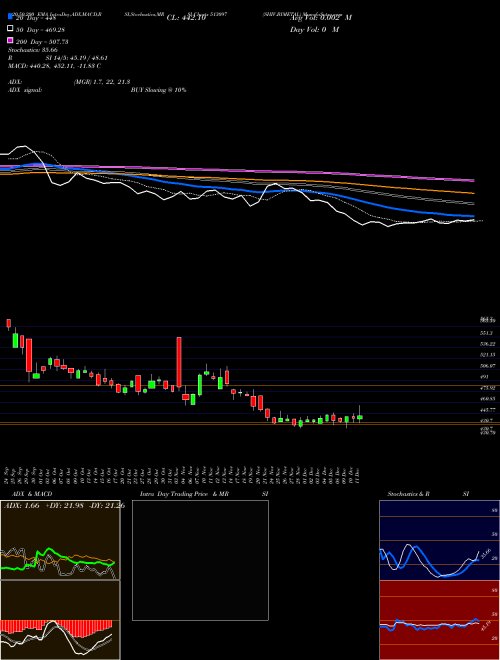Click the last green candlestick on the right
The width and height of the screenshot is (500, 660).
pyautogui.click(x=360, y=417)
